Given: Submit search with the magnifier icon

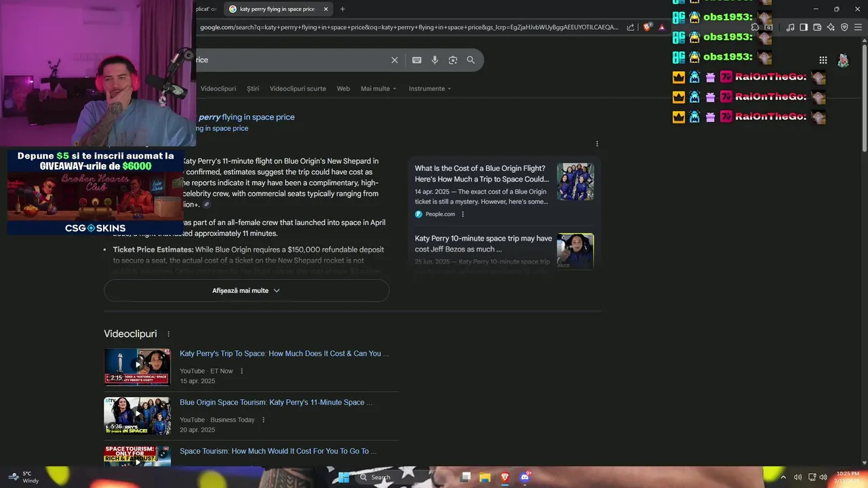Looking at the screenshot, I should [x=471, y=60].
